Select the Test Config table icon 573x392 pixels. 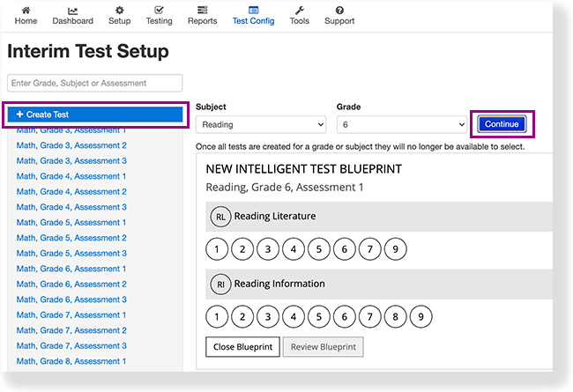click(x=253, y=11)
